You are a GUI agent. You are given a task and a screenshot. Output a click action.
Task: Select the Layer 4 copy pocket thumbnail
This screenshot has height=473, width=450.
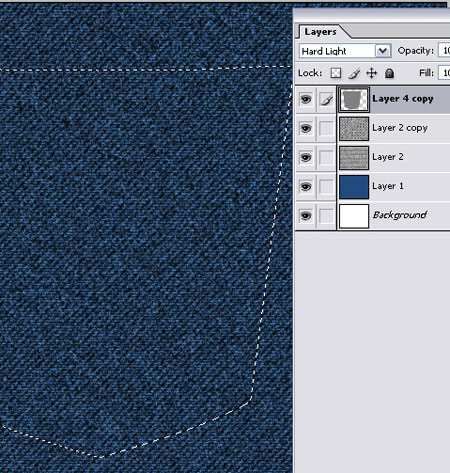(x=354, y=99)
